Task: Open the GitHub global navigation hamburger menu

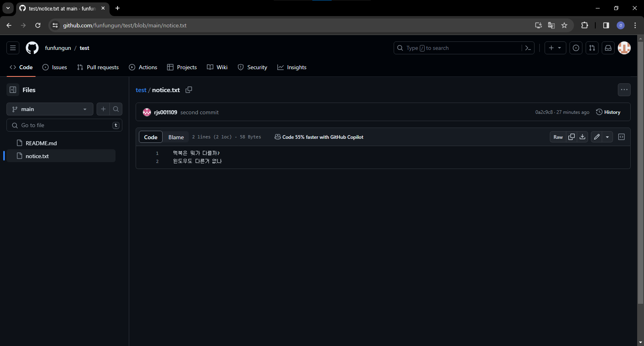Action: [13, 48]
